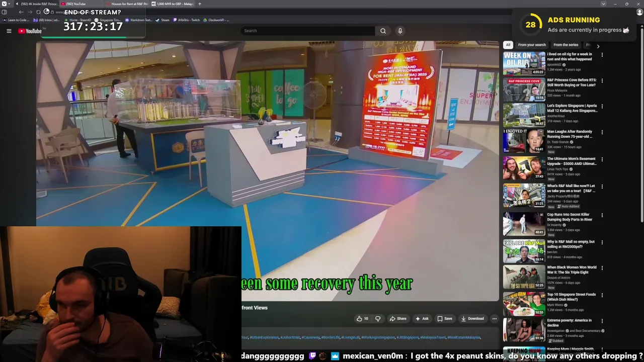The width and height of the screenshot is (644, 362).
Task: Open options for Cop Runs Into video
Action: coord(602,215)
